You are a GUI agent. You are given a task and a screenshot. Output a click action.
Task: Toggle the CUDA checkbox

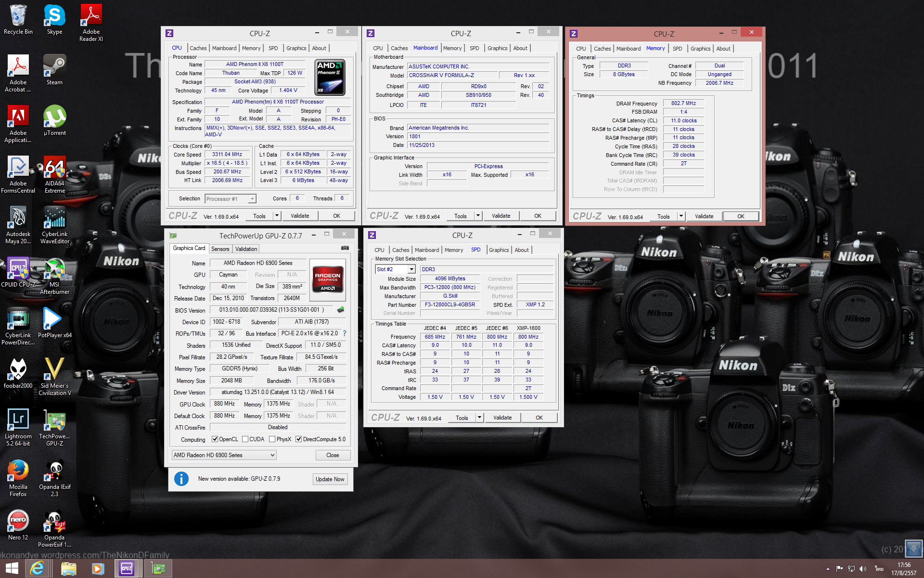245,439
